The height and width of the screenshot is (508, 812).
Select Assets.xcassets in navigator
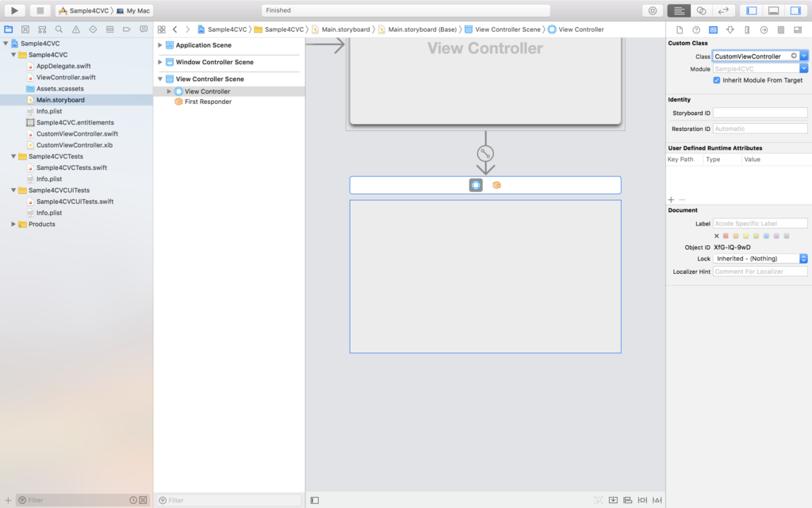(59, 89)
